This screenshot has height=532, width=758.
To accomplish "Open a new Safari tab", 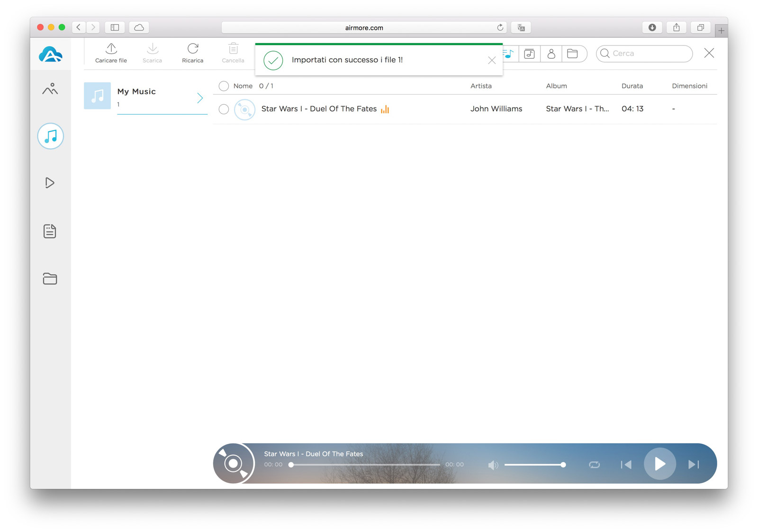I will 721,31.
